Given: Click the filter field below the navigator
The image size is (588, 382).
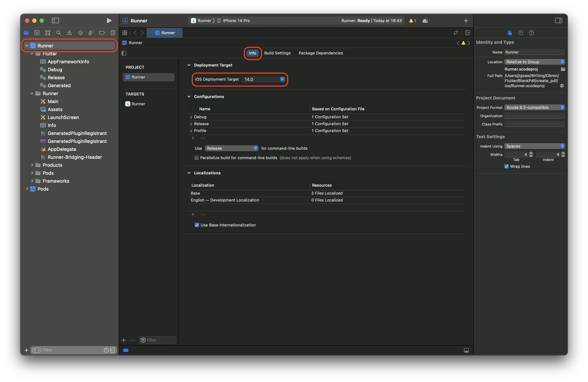Looking at the screenshot, I should pyautogui.click(x=69, y=350).
